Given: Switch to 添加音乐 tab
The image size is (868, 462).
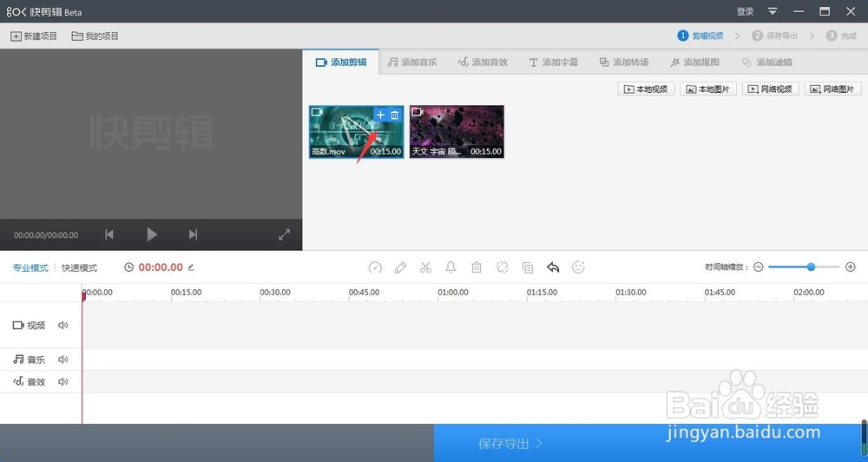Looking at the screenshot, I should [411, 62].
